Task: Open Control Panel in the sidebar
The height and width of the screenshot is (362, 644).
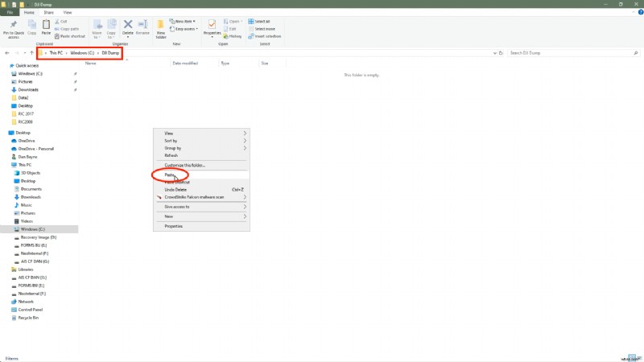Action: pos(32,309)
